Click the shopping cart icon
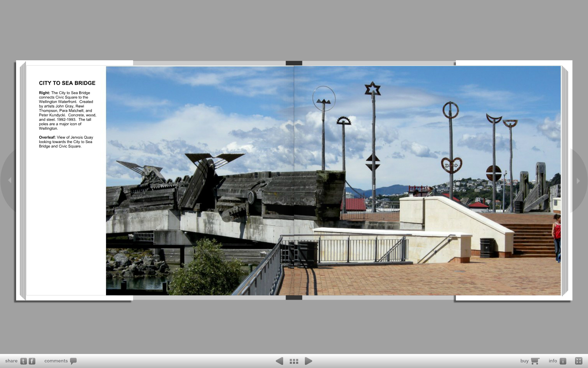Viewport: 588px width, 368px height. point(535,361)
